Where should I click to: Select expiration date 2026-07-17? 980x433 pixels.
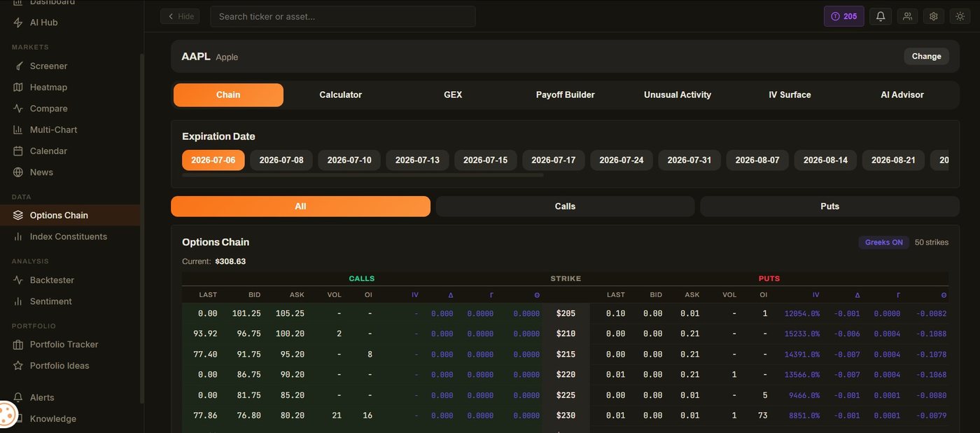coord(553,160)
